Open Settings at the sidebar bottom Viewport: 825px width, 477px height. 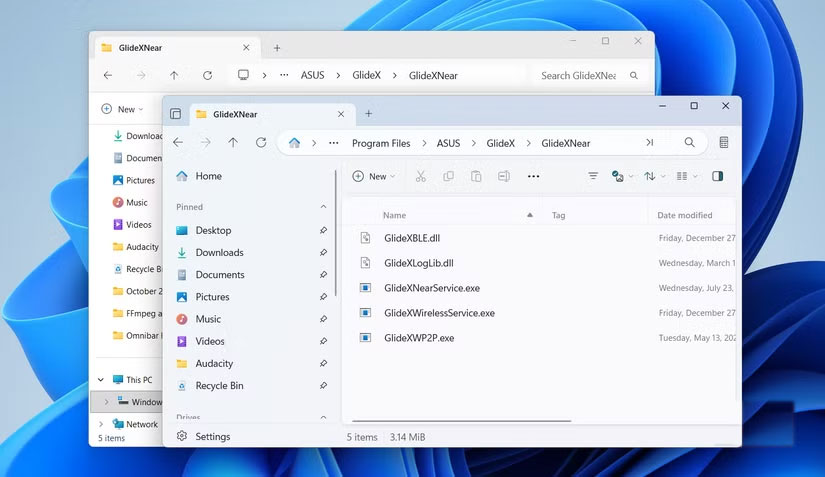point(212,436)
